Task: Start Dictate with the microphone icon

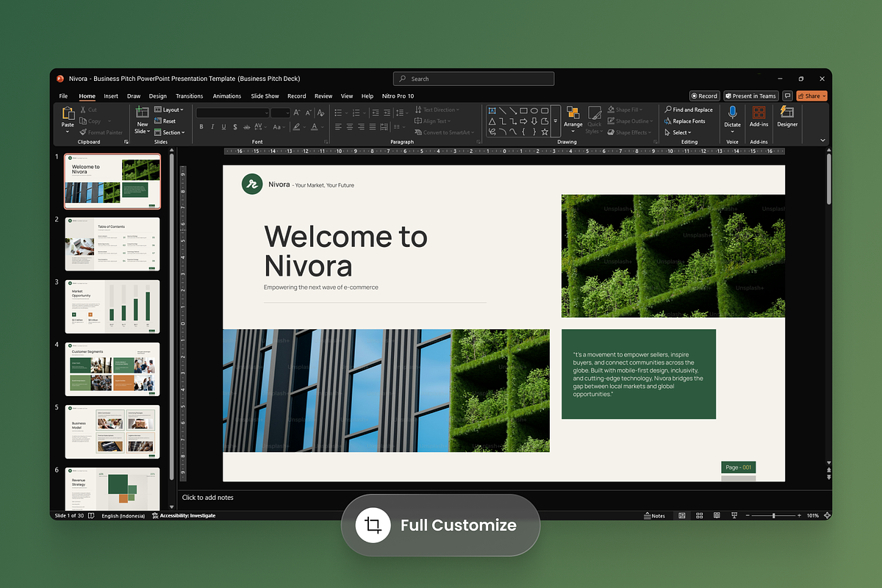Action: point(732,112)
